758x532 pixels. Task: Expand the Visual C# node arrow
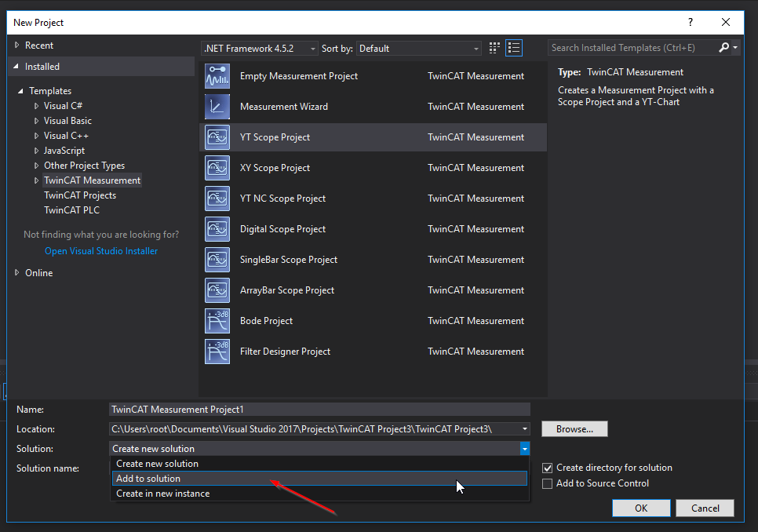point(36,106)
